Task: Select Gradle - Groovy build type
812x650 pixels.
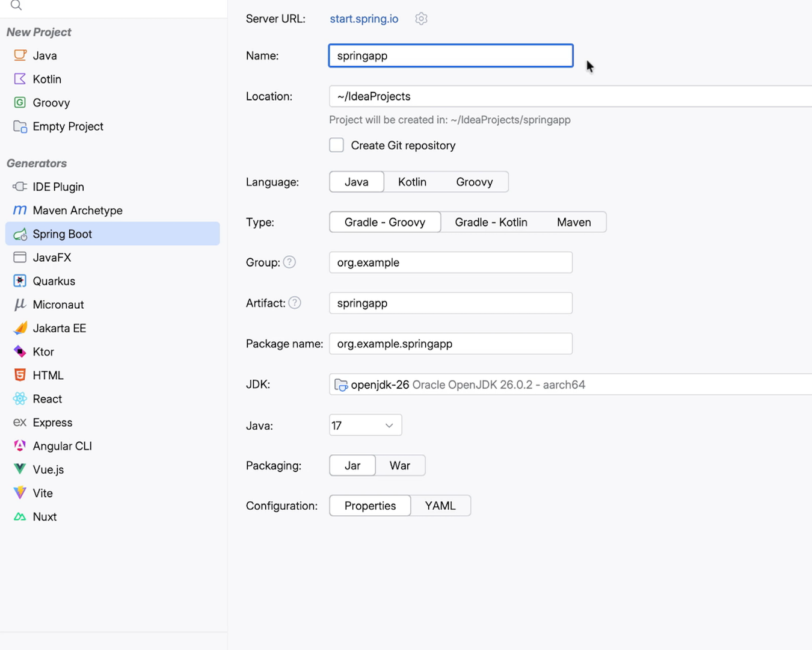Action: click(x=385, y=222)
